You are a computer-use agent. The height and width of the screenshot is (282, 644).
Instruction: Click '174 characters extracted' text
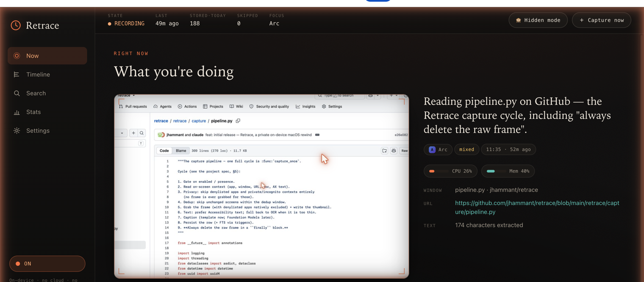tap(489, 225)
